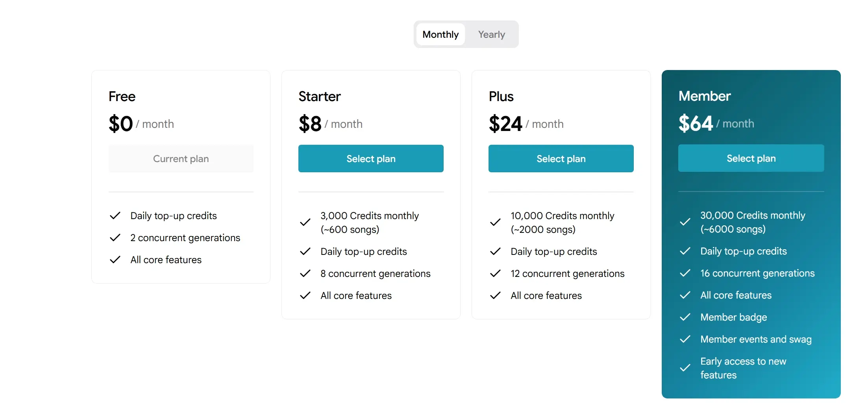Click checkmark next to 2 concurrent generations
Screen dimensions: 868x413
(x=115, y=238)
